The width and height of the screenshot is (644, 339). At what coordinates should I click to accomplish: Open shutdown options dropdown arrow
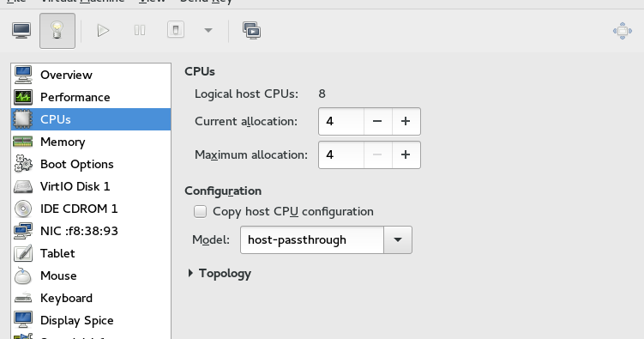click(208, 30)
